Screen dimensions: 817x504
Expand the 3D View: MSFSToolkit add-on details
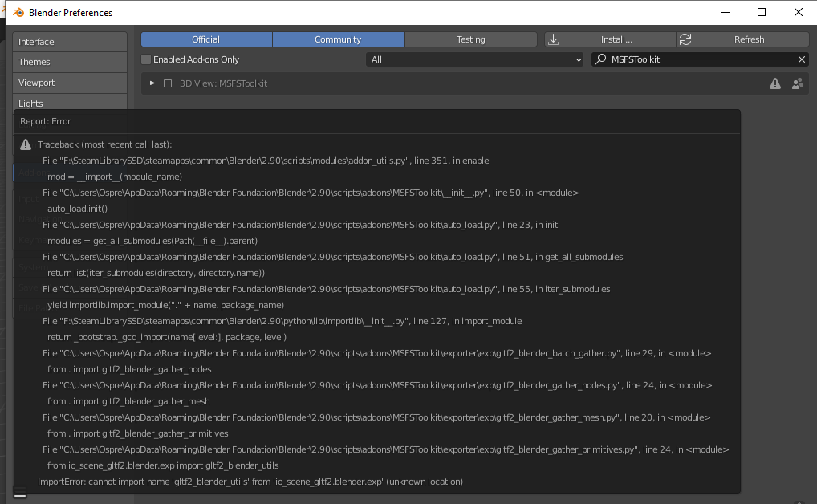152,83
